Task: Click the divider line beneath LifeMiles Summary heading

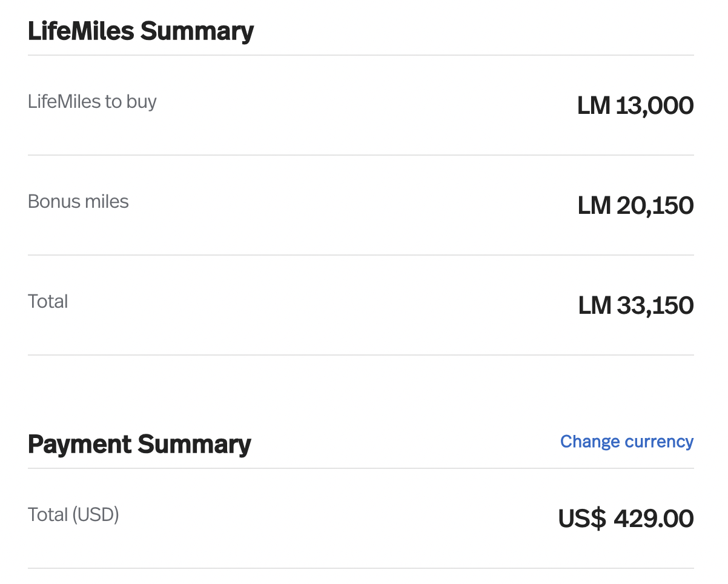Action: point(361,55)
